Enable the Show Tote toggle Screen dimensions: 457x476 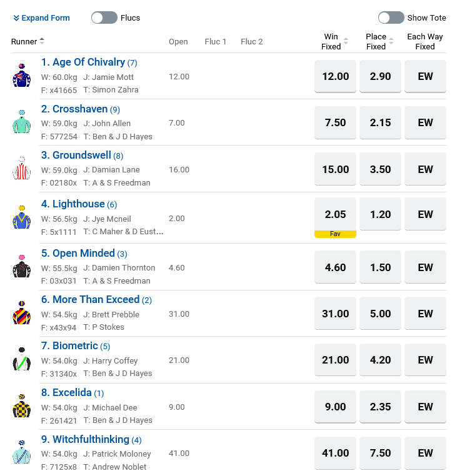391,18
